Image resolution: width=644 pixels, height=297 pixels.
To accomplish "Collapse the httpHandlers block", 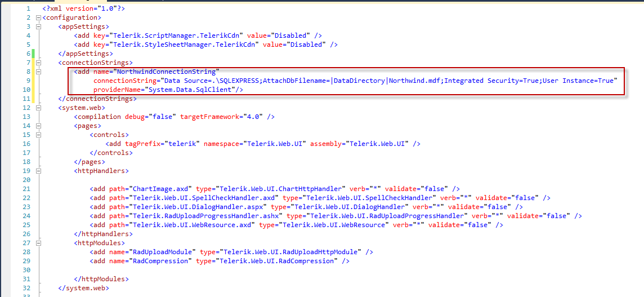I will [38, 171].
